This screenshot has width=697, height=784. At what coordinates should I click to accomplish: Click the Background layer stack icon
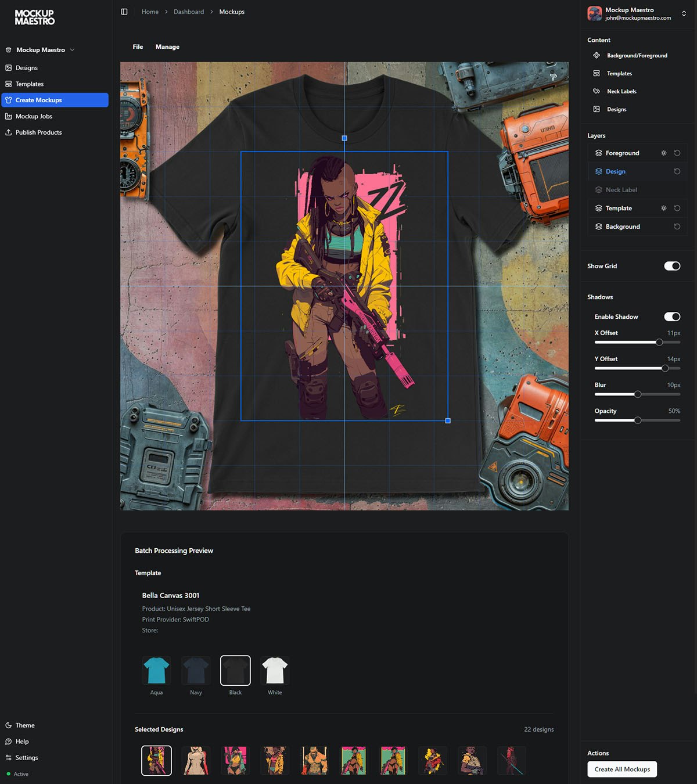599,226
